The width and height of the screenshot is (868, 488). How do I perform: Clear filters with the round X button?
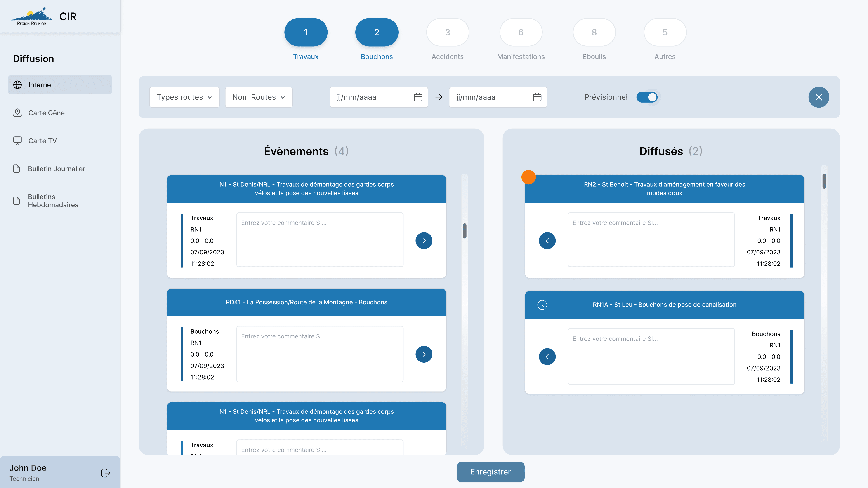(x=819, y=97)
